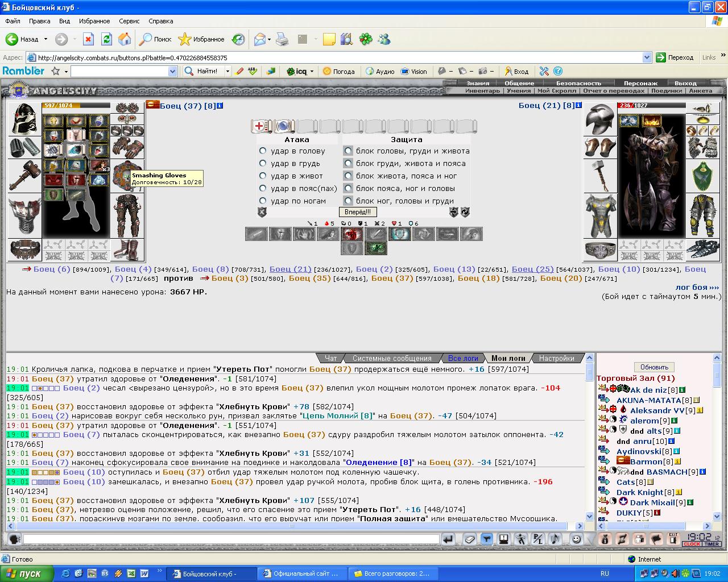Click the browser Print icon
This screenshot has height=582, width=728.
click(x=282, y=39)
